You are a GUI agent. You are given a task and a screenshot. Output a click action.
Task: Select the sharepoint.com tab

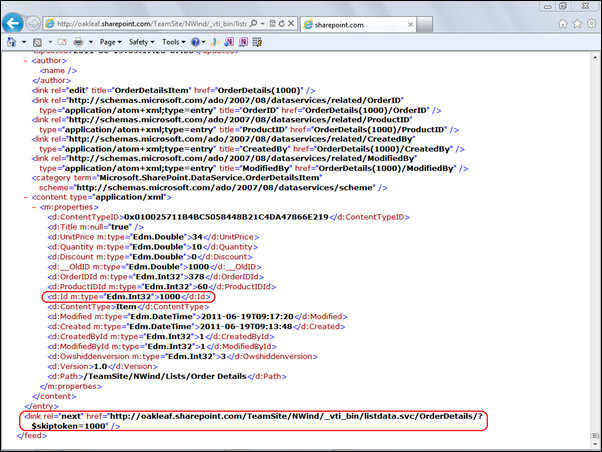pos(358,25)
